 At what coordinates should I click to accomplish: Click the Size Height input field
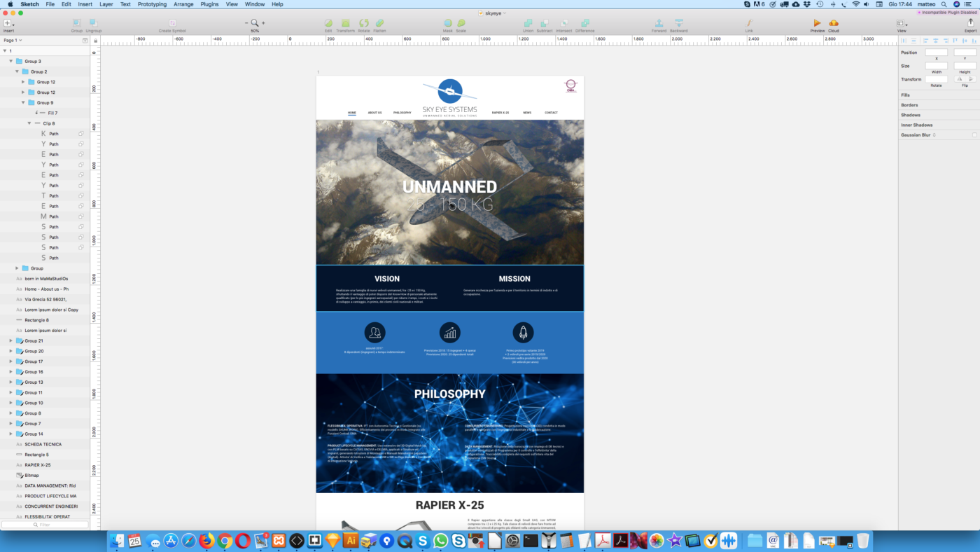point(965,66)
